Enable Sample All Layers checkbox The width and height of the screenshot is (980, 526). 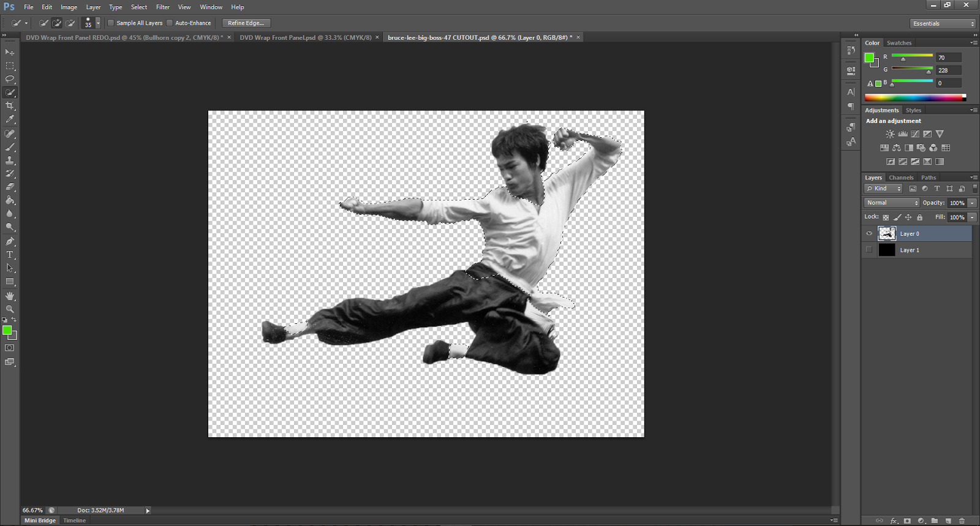[x=111, y=23]
